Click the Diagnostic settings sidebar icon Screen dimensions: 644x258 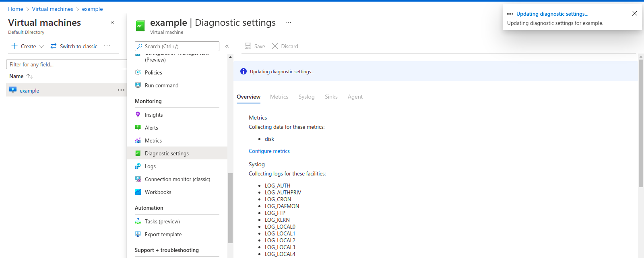(138, 153)
